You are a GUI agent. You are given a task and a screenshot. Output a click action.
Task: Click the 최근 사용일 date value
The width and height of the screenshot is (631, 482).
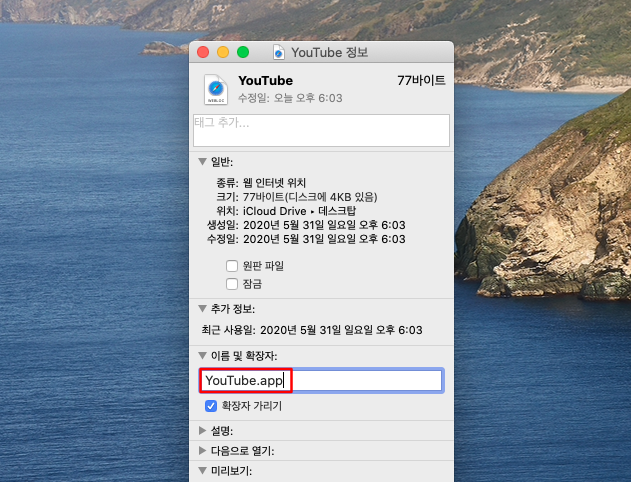coord(341,330)
